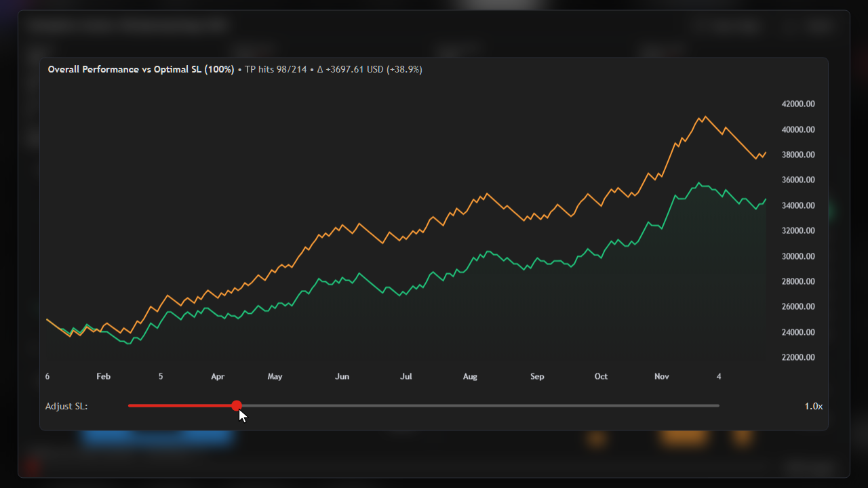Select the "+3697.61 USD (+38.9%)" delta text
This screenshot has height=488, width=868.
pyautogui.click(x=374, y=69)
